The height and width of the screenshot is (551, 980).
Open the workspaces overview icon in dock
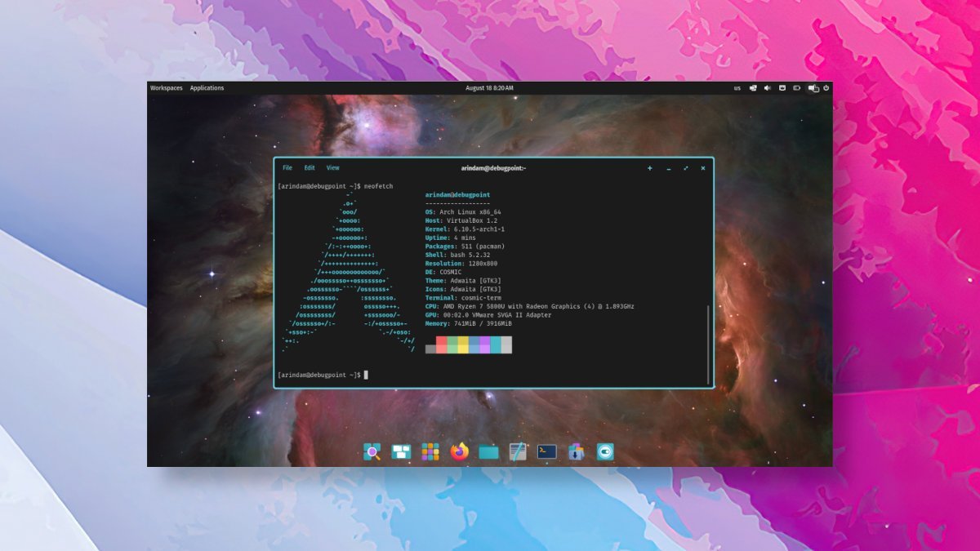[x=401, y=451]
